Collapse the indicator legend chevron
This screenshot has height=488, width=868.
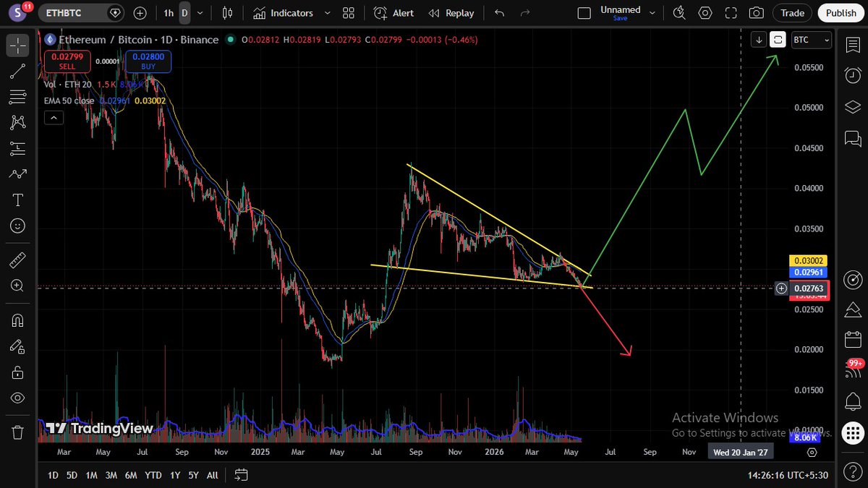54,119
